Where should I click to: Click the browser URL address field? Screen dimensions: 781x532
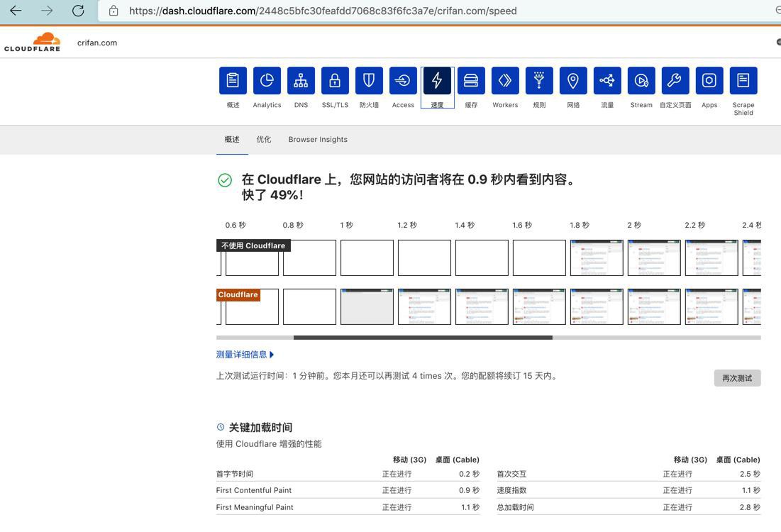click(x=438, y=11)
